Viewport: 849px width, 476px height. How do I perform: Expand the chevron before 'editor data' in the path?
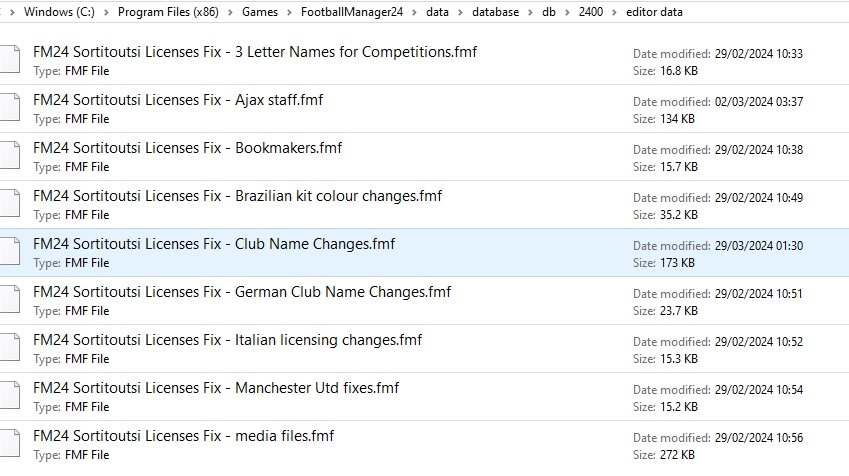615,12
